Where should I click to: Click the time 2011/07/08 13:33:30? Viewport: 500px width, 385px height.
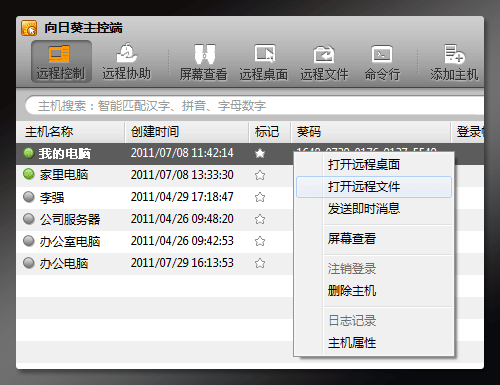point(182,175)
